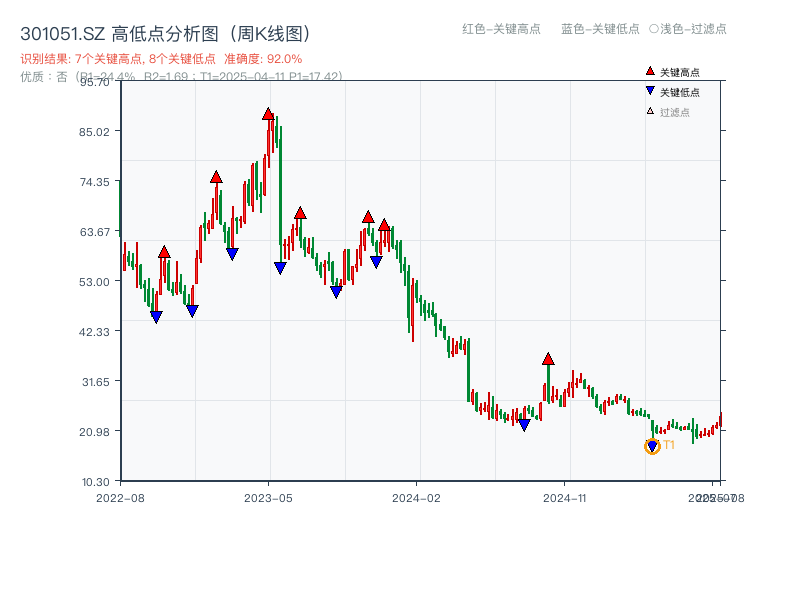Click the red triangle above the 2024-11 rebound high
Screen dimensions: 800x600
[548, 357]
